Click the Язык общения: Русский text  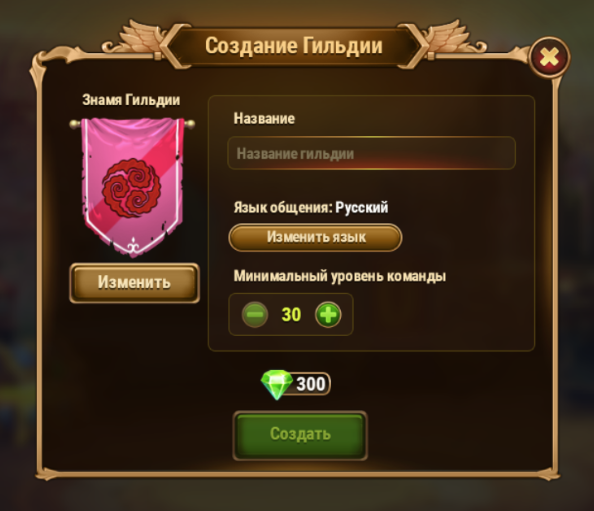pyautogui.click(x=311, y=208)
